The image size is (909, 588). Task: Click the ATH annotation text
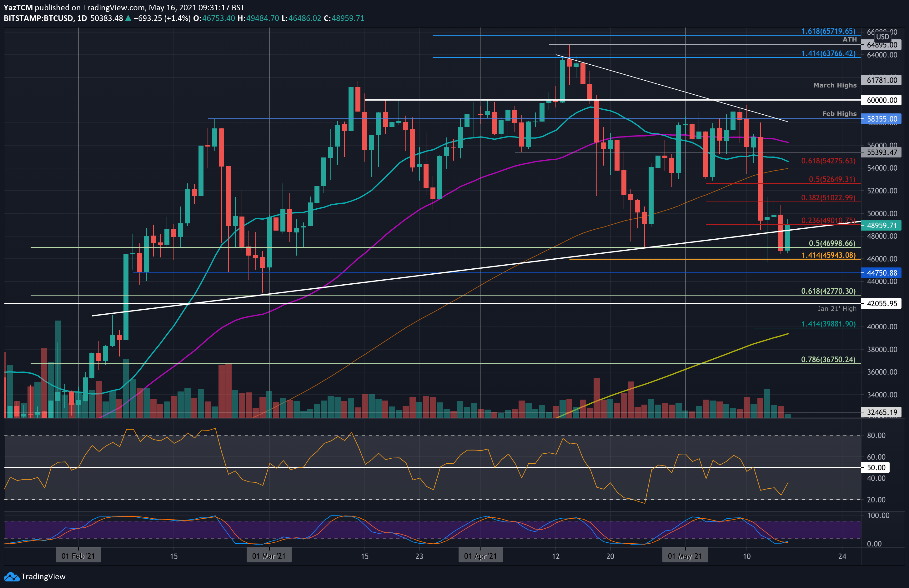coord(849,39)
